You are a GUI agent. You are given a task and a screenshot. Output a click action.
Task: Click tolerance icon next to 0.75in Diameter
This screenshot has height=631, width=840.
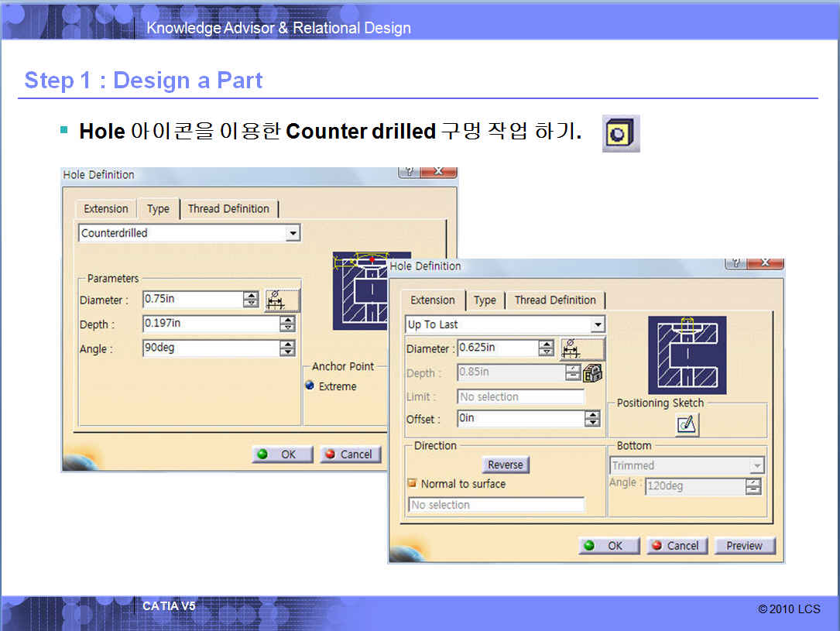pos(282,300)
